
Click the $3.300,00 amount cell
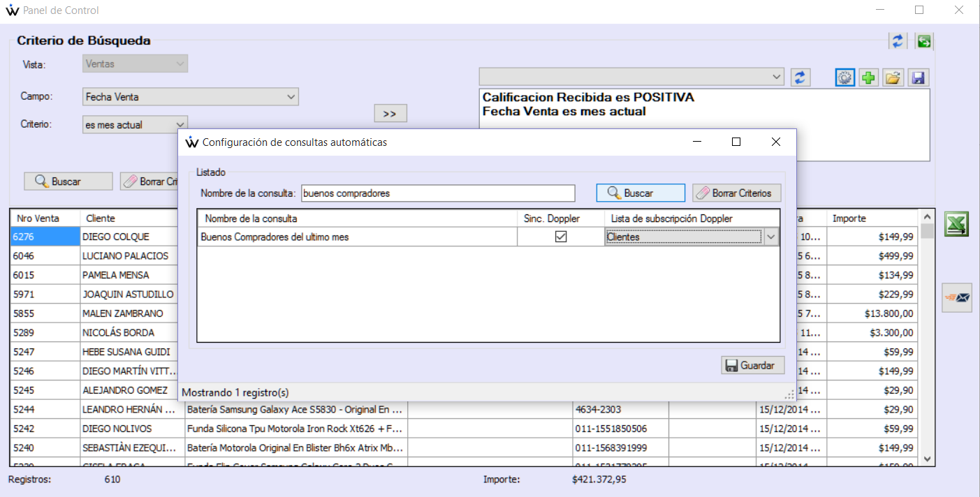(873, 333)
